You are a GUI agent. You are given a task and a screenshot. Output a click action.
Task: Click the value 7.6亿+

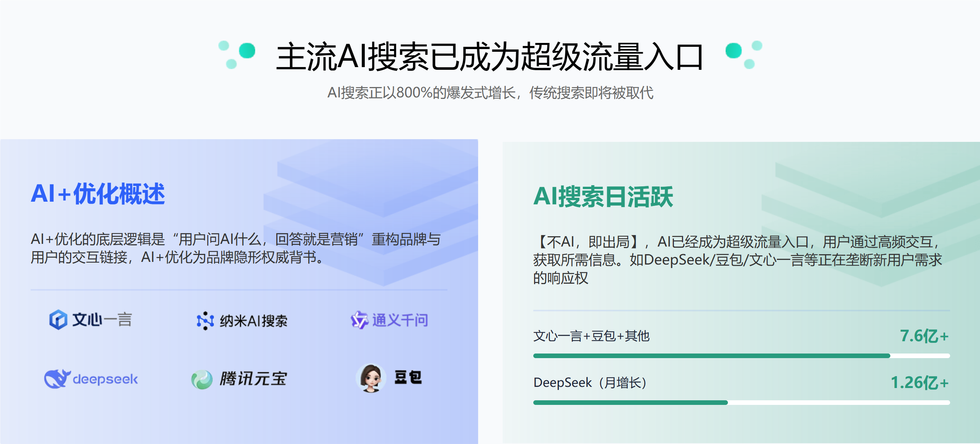924,336
